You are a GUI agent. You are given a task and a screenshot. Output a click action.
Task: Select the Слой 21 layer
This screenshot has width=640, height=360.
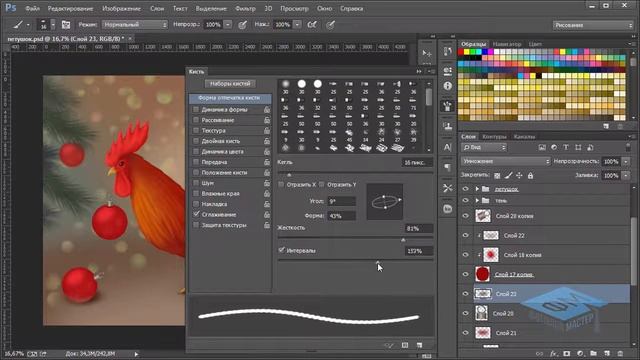(x=506, y=333)
